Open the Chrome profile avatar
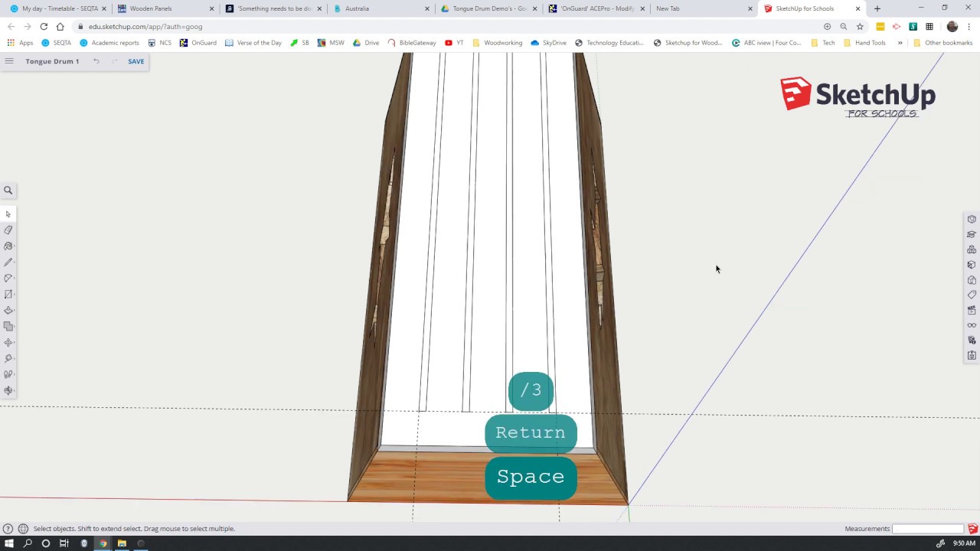 [x=952, y=27]
